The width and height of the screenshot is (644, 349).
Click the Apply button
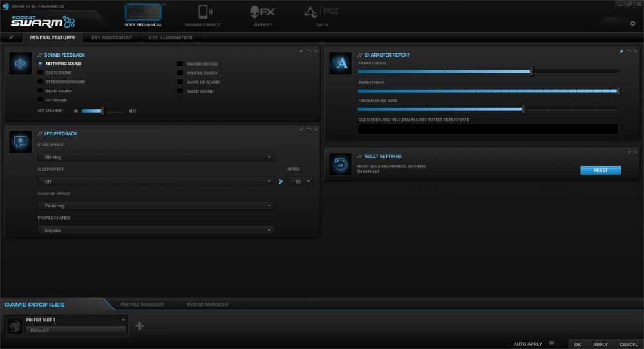(x=600, y=344)
